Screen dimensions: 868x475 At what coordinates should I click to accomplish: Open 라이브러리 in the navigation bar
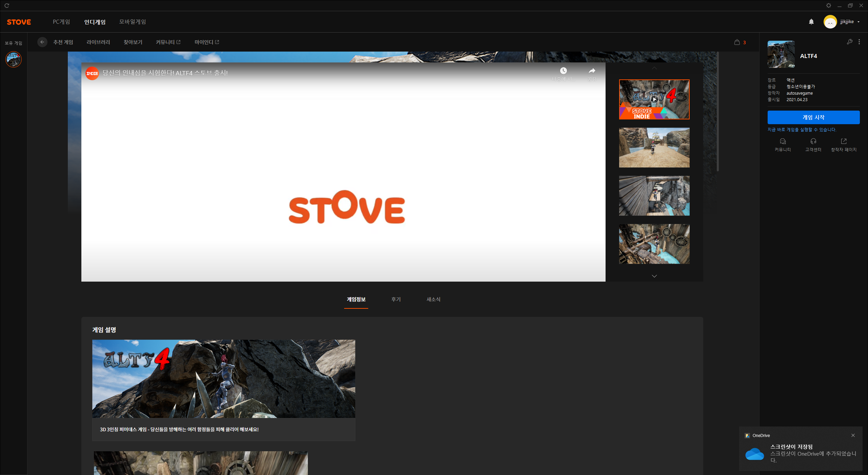(98, 42)
